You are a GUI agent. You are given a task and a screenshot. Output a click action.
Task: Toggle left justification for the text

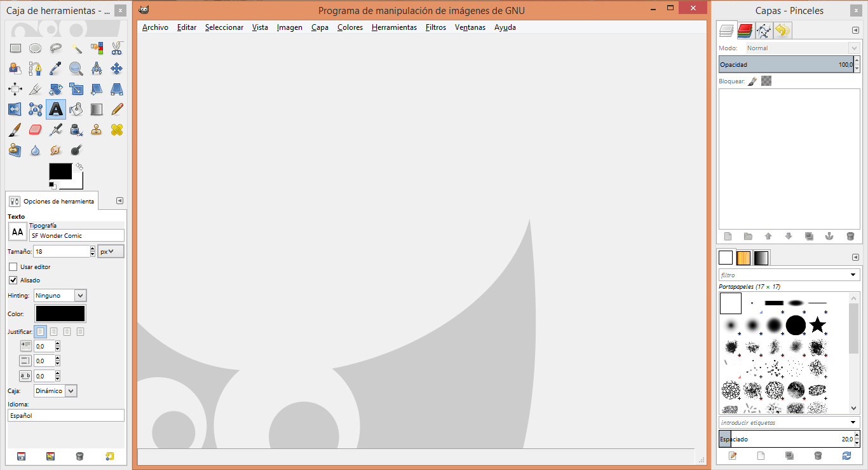39,331
